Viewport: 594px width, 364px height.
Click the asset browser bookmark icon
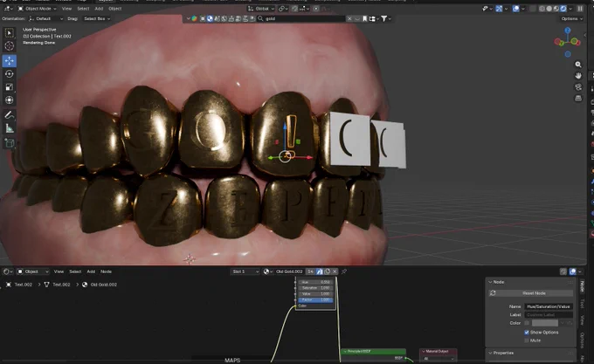pyautogui.click(x=364, y=18)
